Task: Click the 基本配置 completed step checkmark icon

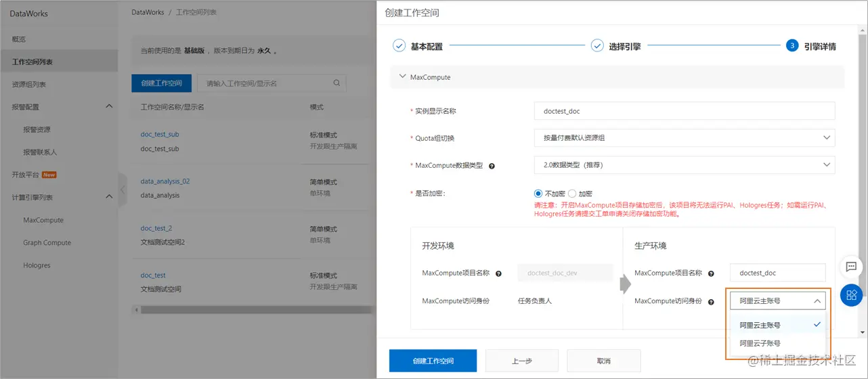Action: [399, 46]
